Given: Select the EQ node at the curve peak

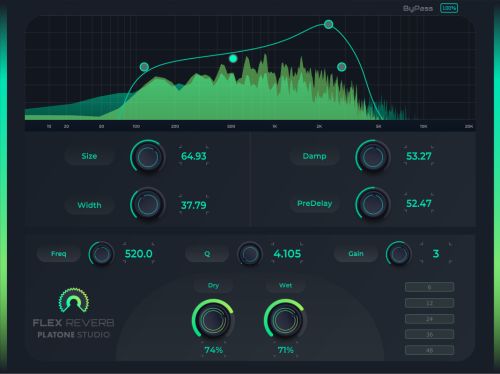Looking at the screenshot, I should click(x=329, y=24).
